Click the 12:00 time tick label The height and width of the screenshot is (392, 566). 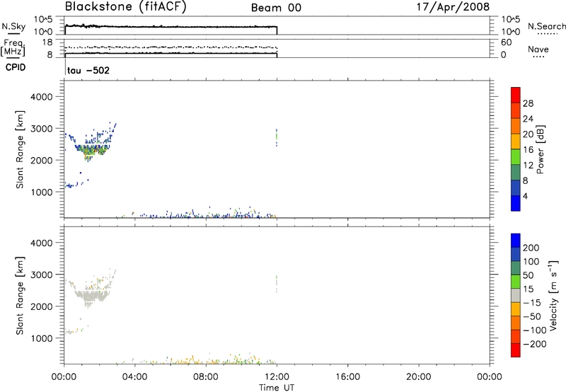pyautogui.click(x=277, y=377)
